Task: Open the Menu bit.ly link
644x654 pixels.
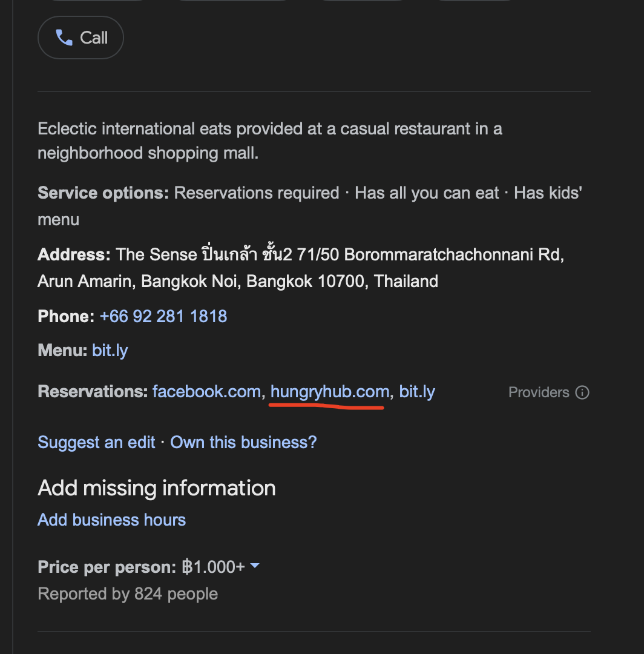Action: pyautogui.click(x=110, y=350)
